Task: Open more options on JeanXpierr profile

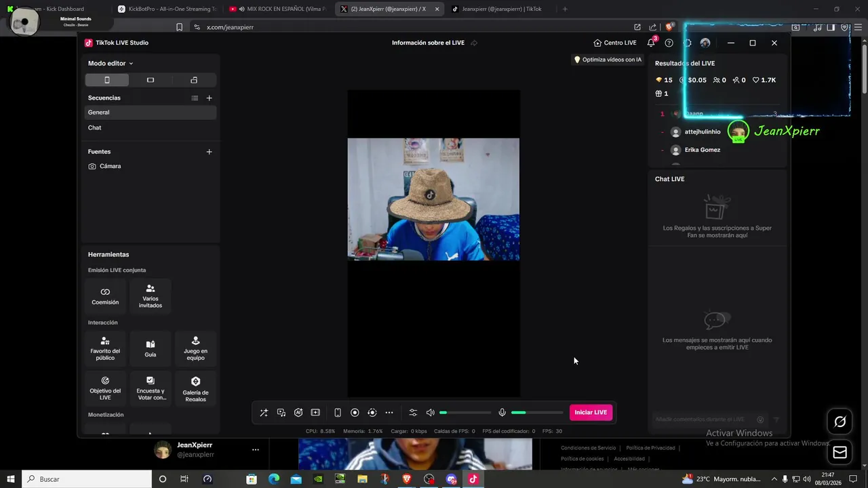Action: (x=255, y=449)
